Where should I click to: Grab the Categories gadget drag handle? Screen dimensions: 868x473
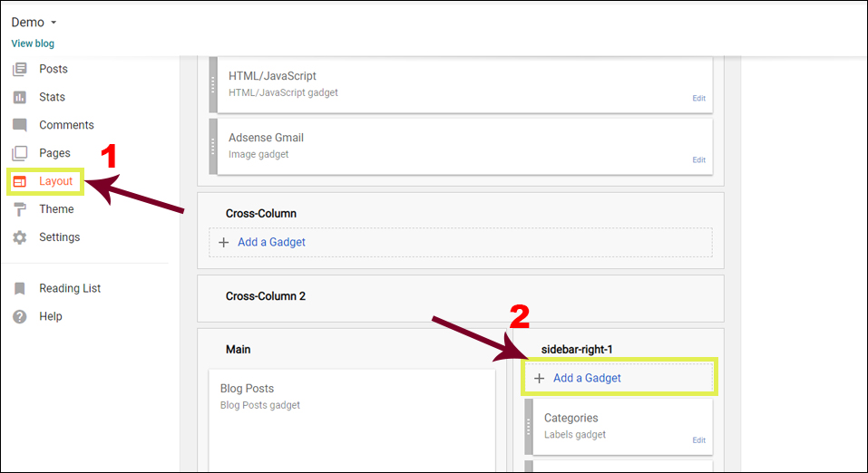529,426
